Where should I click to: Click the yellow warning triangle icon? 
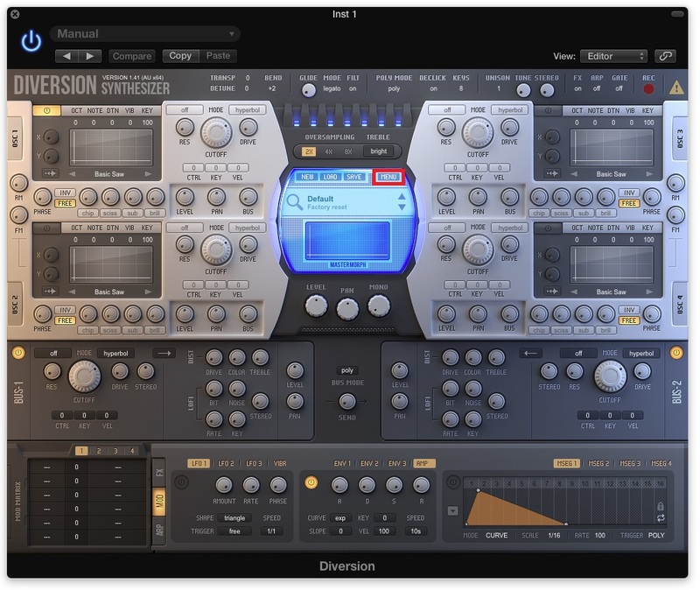click(676, 87)
